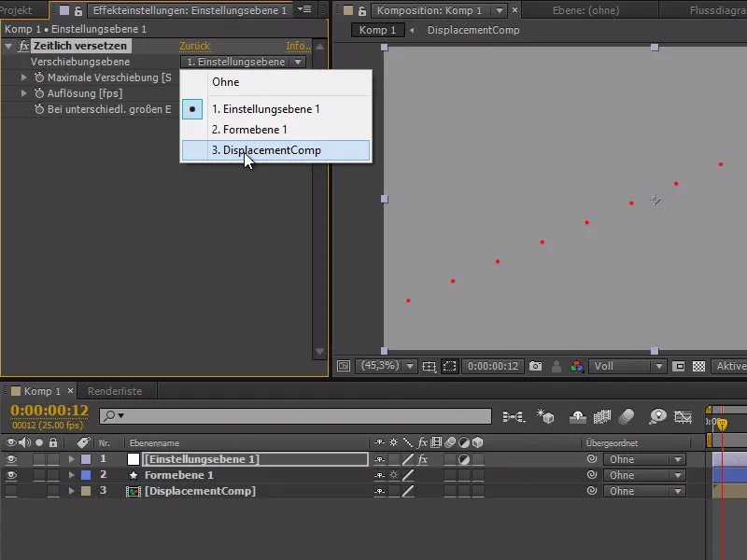Viewport: 747px width, 560px height.
Task: Click the draft 3D timeline icon
Action: (x=545, y=416)
